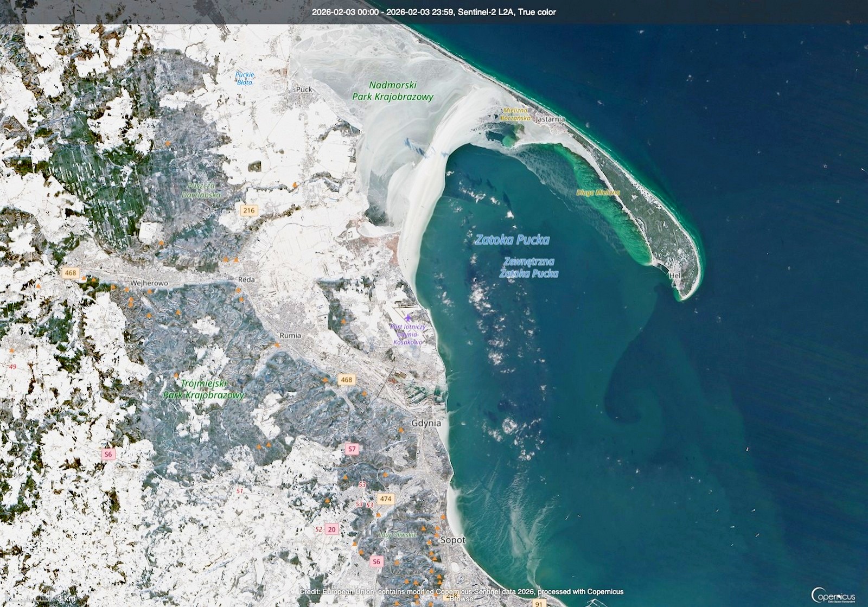The width and height of the screenshot is (868, 607).
Task: Click the S7 expressway shield
Action: [352, 449]
